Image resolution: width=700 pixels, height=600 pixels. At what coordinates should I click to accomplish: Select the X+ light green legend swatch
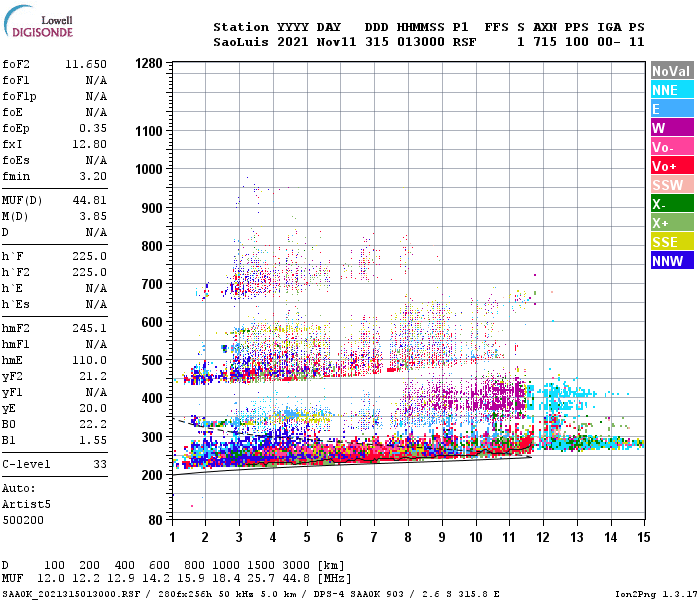click(x=672, y=223)
